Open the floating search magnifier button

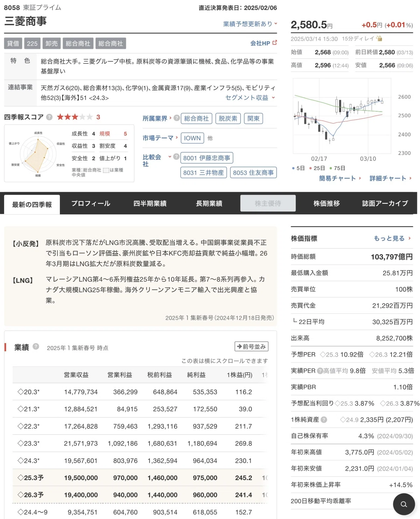point(404,504)
